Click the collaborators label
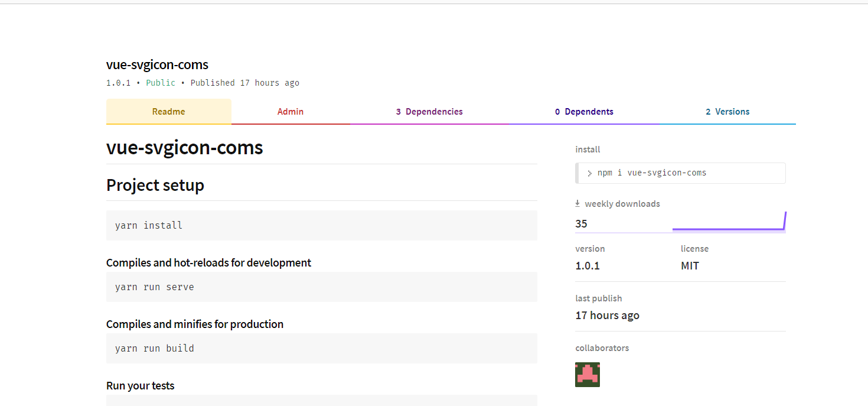868x406 pixels. tap(602, 348)
